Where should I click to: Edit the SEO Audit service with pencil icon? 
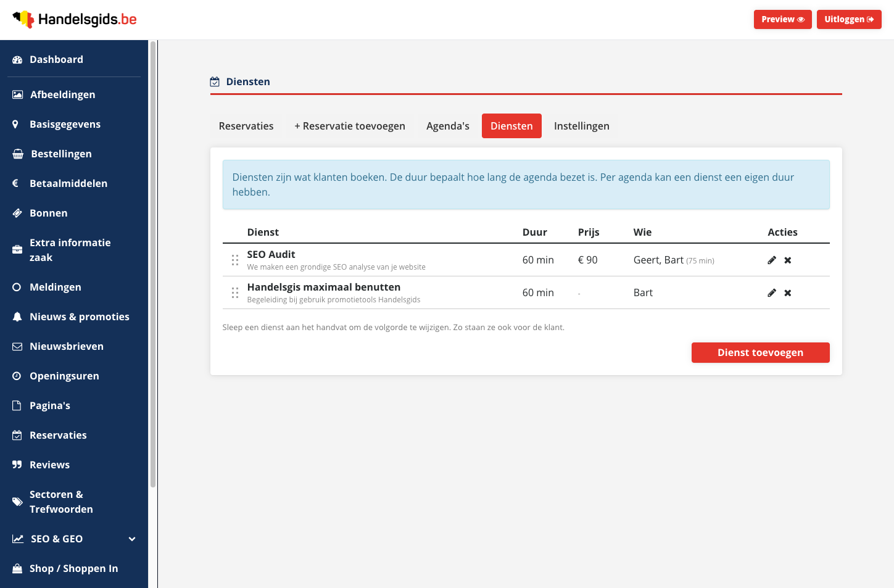771,260
